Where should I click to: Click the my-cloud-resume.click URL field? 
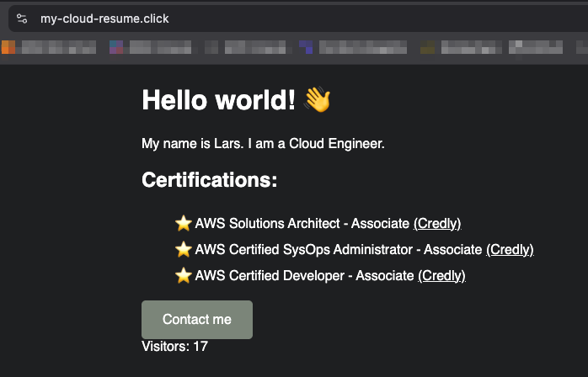coord(298,19)
